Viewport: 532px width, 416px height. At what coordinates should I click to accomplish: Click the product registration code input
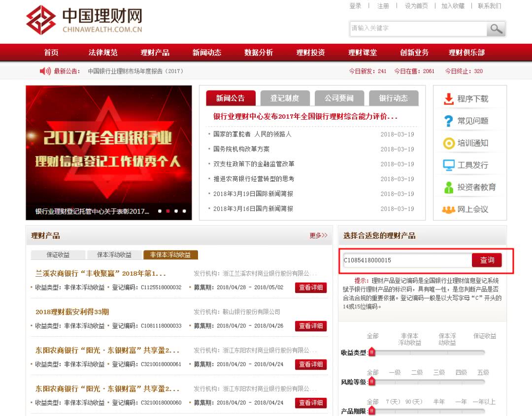pyautogui.click(x=407, y=260)
